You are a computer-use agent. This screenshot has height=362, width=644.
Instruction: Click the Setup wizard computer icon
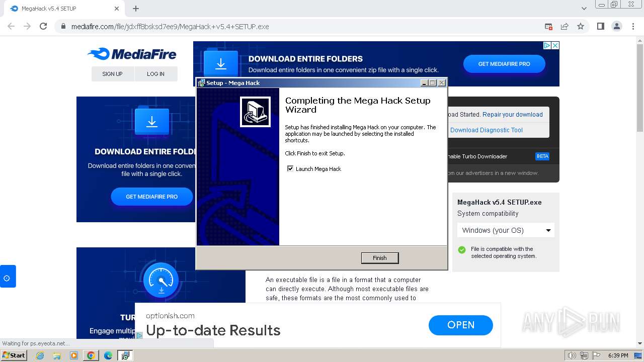point(255,112)
